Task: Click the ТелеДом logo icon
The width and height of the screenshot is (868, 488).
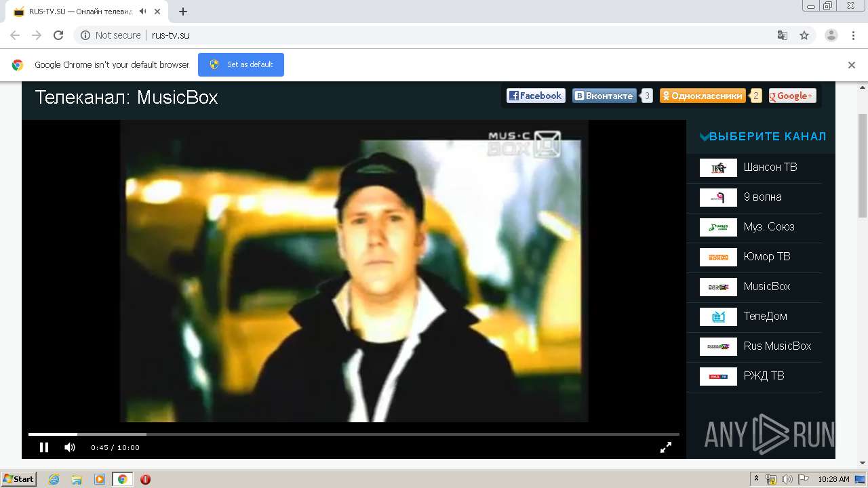Action: [x=718, y=317]
